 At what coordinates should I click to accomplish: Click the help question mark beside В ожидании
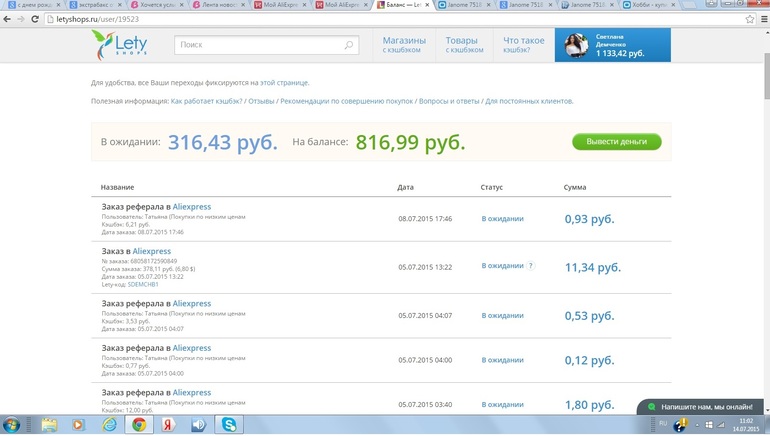(531, 266)
